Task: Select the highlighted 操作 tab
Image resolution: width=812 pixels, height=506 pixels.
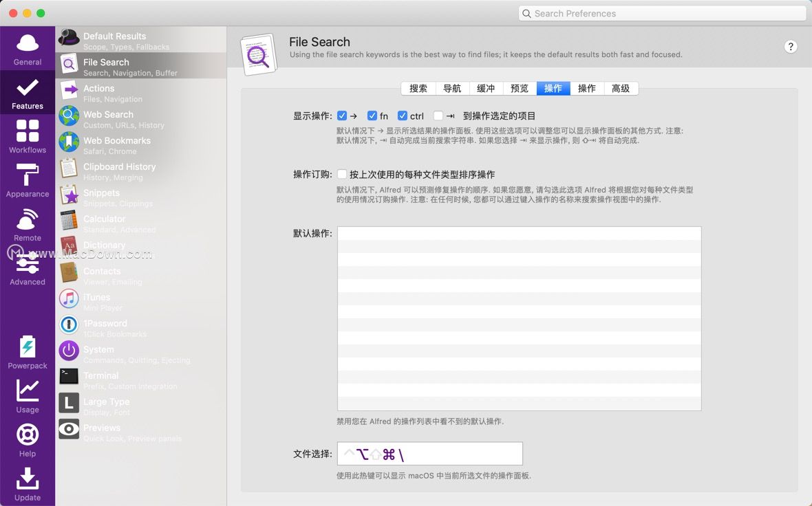Action: click(x=553, y=89)
